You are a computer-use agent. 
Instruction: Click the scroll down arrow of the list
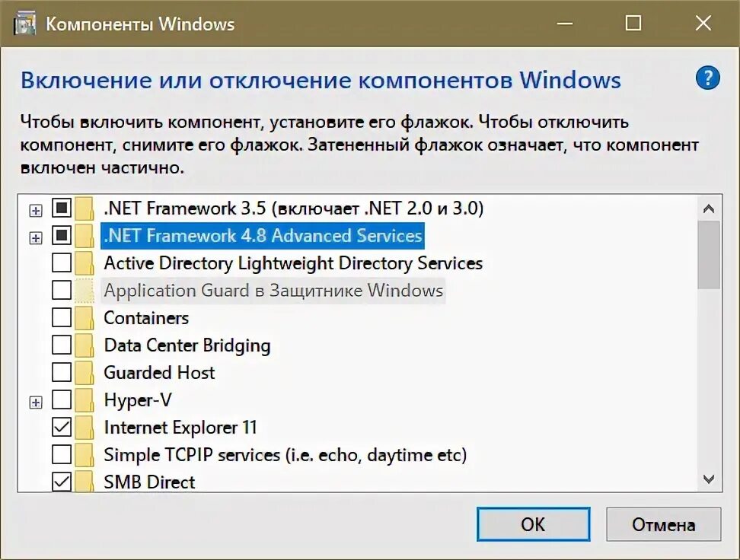(x=709, y=479)
